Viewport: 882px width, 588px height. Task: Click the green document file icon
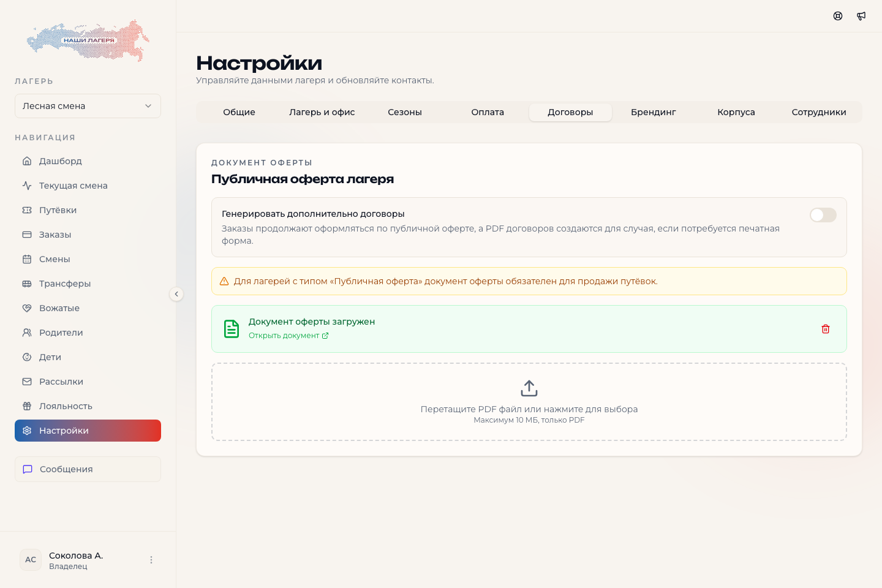[232, 329]
